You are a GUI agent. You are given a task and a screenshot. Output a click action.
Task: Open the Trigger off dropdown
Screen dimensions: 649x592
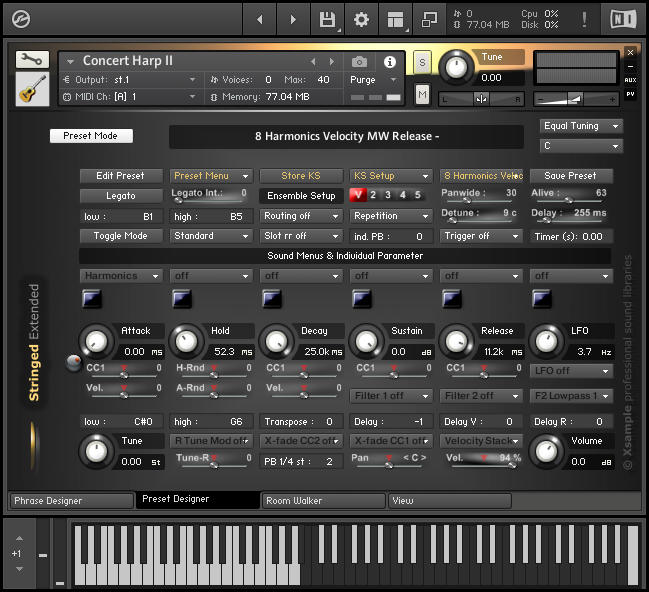(481, 236)
